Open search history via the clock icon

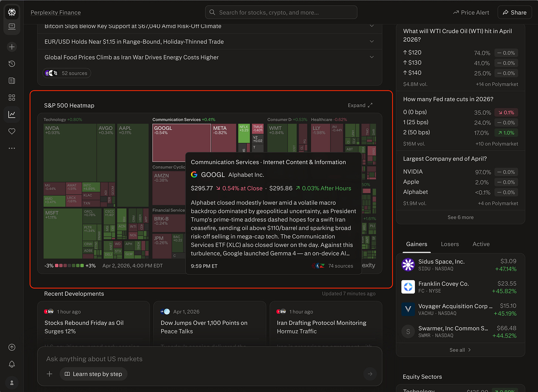pyautogui.click(x=11, y=63)
